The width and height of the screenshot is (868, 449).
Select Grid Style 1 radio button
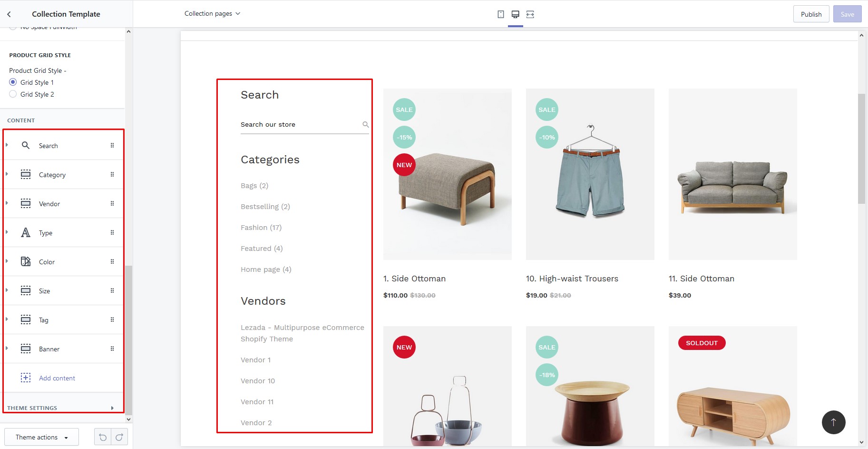(x=13, y=82)
